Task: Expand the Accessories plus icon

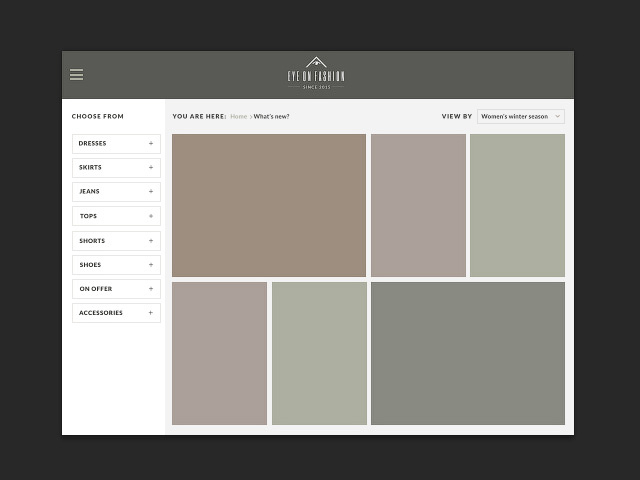Action: pos(151,313)
